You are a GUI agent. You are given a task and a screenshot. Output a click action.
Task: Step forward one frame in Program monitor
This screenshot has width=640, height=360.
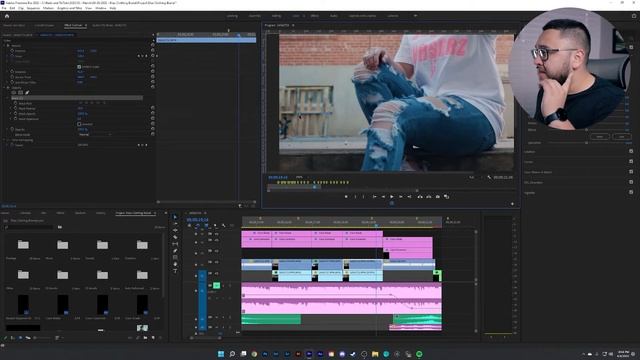[401, 197]
